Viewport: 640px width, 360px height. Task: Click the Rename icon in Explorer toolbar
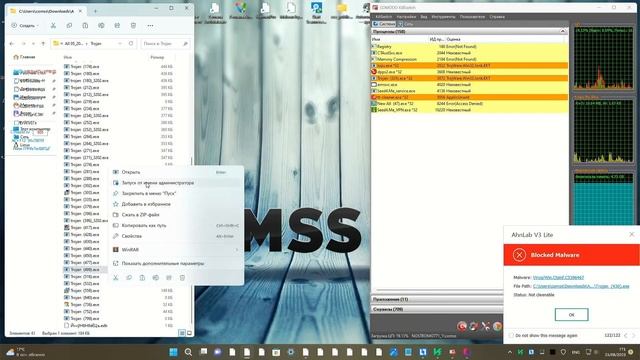click(101, 25)
